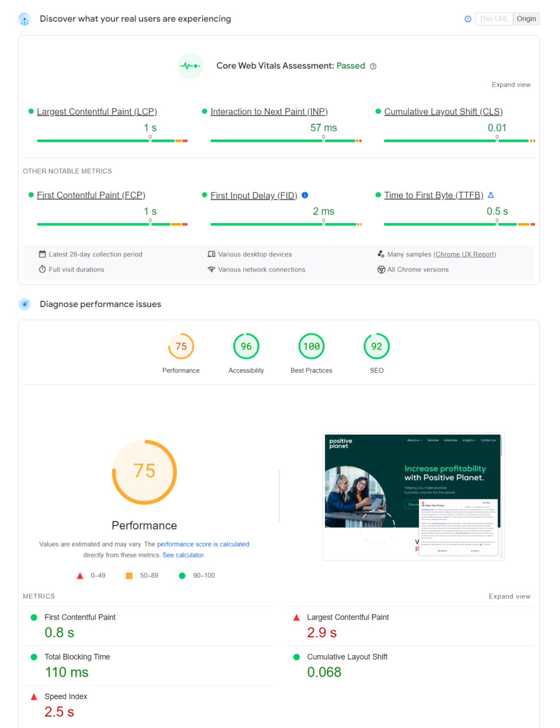Viewport: 560px width, 728px height.
Task: Click the desktop devices icon
Action: click(211, 254)
